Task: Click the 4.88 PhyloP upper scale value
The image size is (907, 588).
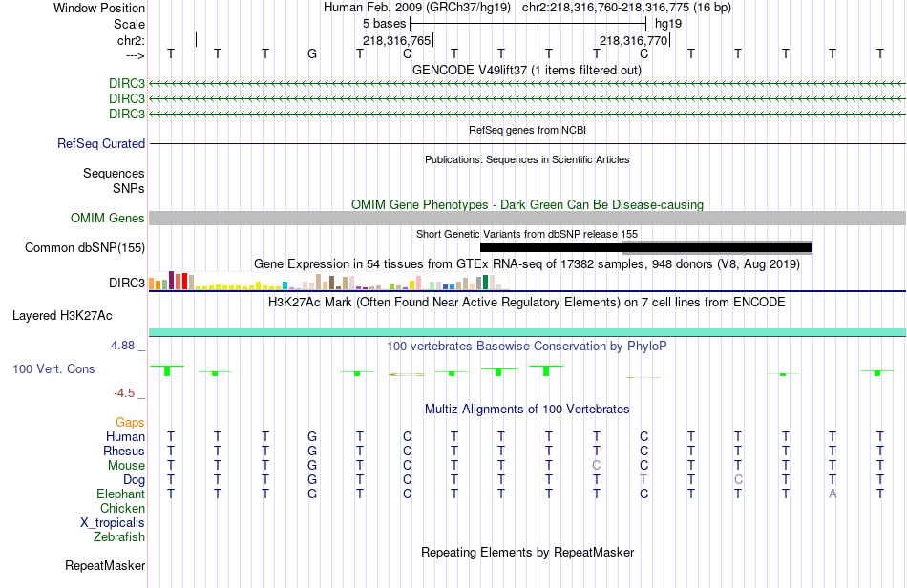Action: [122, 346]
